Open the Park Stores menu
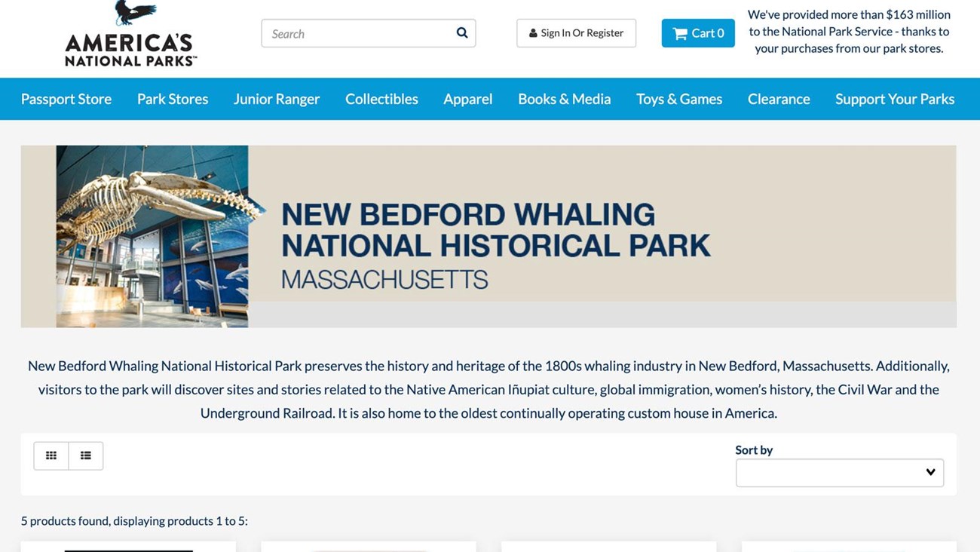Screen dimensions: 980x552 point(173,99)
